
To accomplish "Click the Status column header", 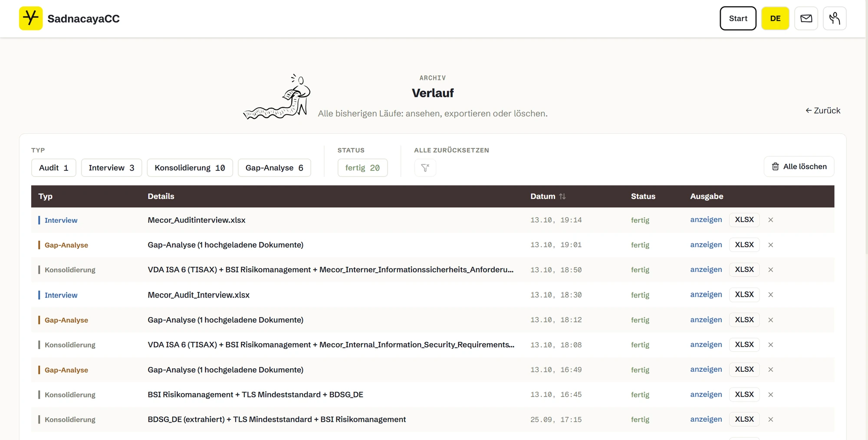I will pos(643,196).
